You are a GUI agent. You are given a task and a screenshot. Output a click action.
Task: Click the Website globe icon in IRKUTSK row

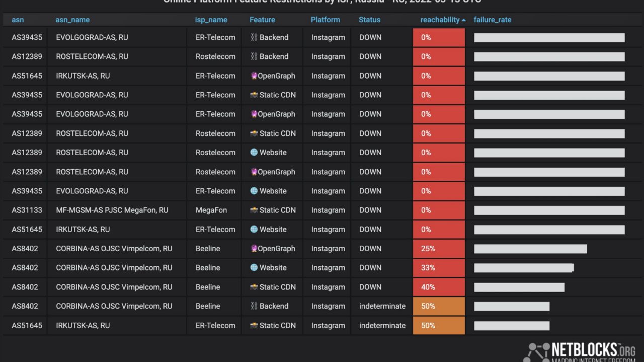[254, 229]
